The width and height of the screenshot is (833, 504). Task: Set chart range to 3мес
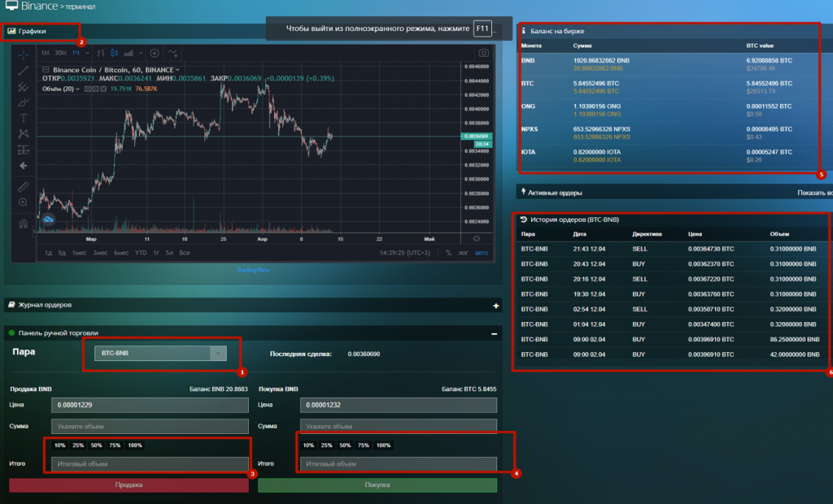(x=100, y=253)
